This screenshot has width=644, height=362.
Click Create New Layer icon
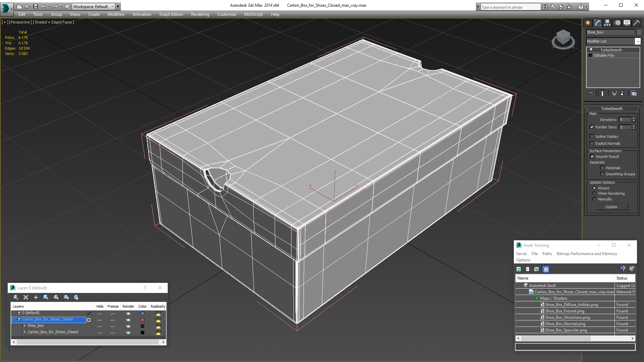coord(15,297)
